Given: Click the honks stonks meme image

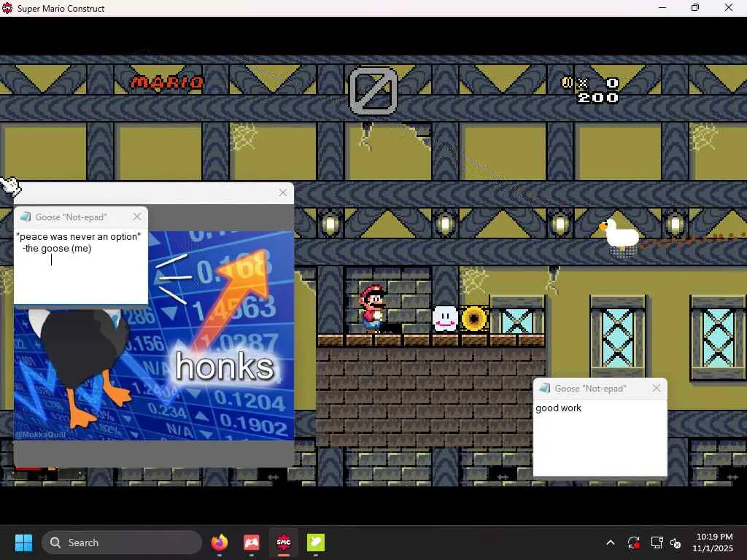Looking at the screenshot, I should point(155,335).
